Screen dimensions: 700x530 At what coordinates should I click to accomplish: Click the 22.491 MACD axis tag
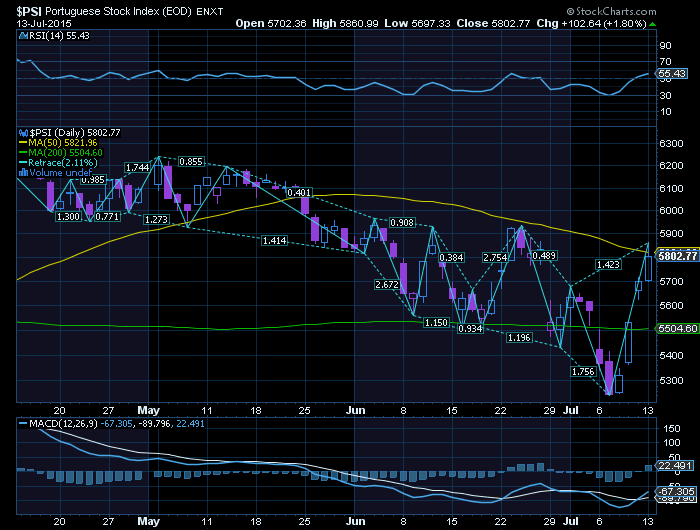(675, 466)
